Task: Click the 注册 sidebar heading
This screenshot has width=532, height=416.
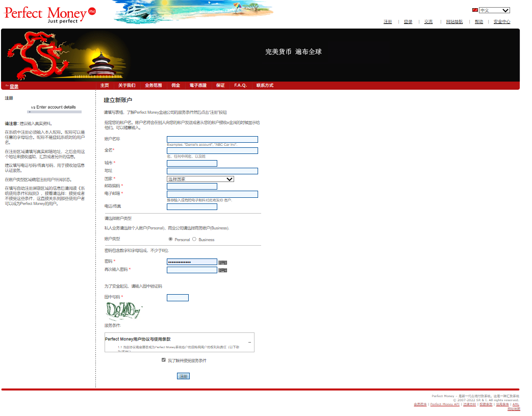Action: (x=9, y=98)
